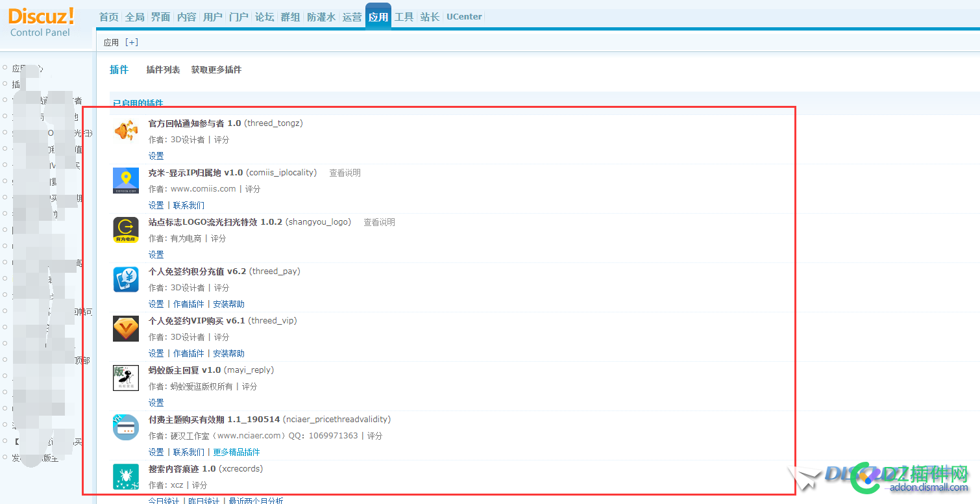Image resolution: width=980 pixels, height=504 pixels.
Task: Click plugin title 个人免签约VIP购买 v6.1
Action: 197,321
